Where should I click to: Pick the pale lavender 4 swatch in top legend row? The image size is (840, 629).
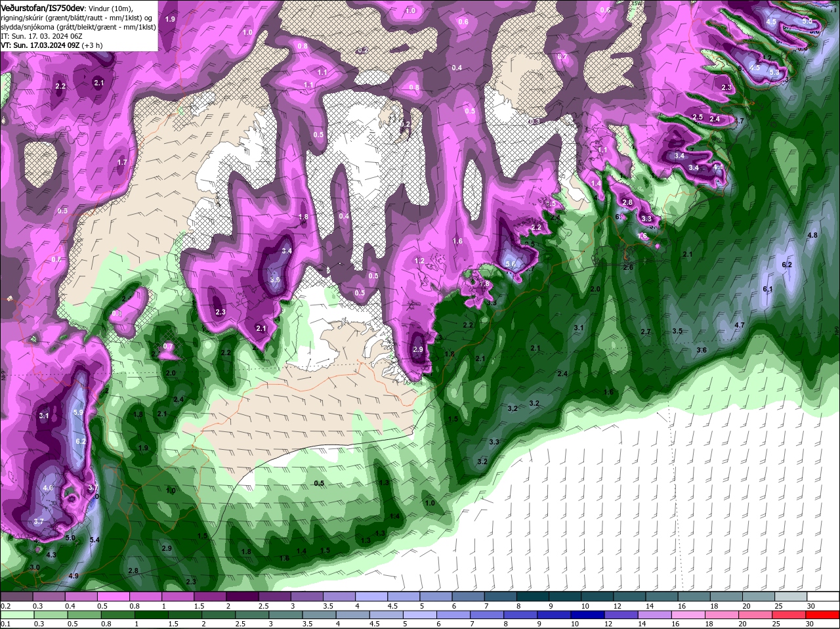tap(371, 596)
